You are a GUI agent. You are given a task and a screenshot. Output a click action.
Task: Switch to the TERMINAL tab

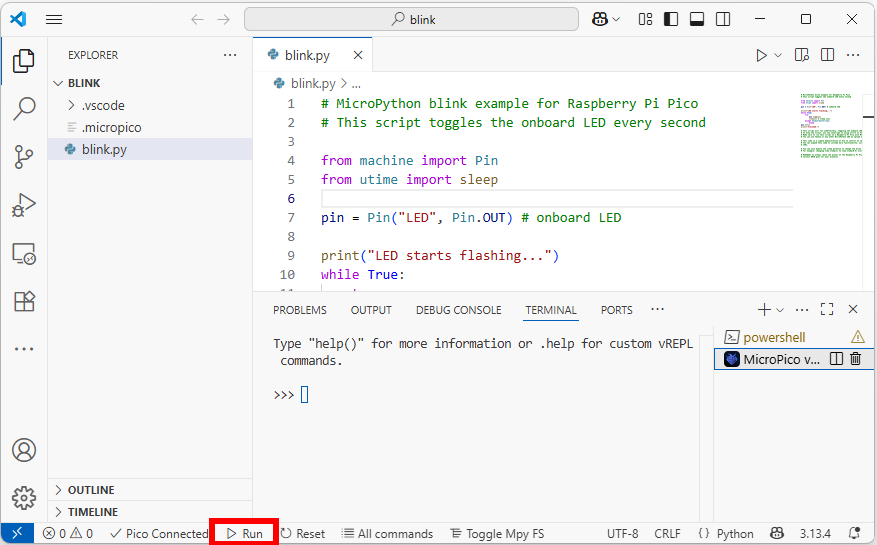[x=550, y=310]
